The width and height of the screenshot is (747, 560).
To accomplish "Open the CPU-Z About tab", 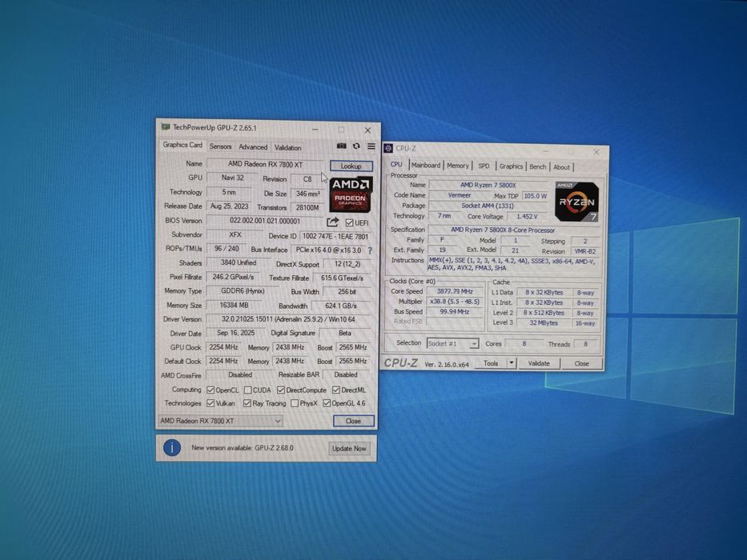I will 562,167.
